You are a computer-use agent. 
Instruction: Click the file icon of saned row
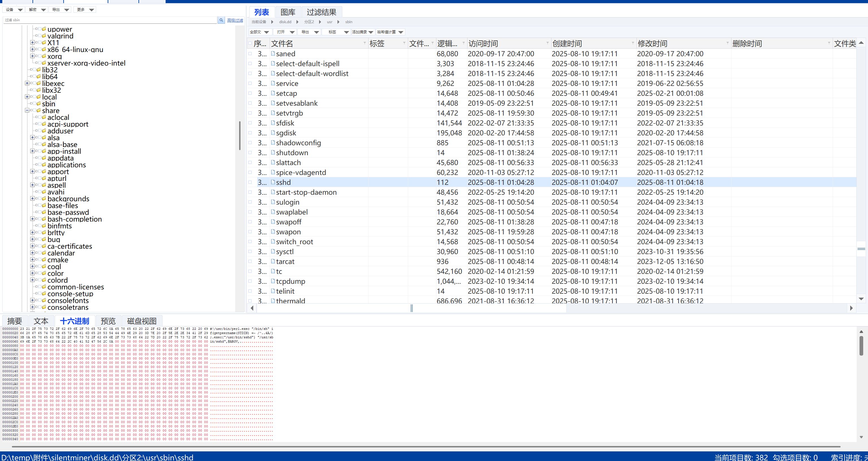tap(273, 54)
